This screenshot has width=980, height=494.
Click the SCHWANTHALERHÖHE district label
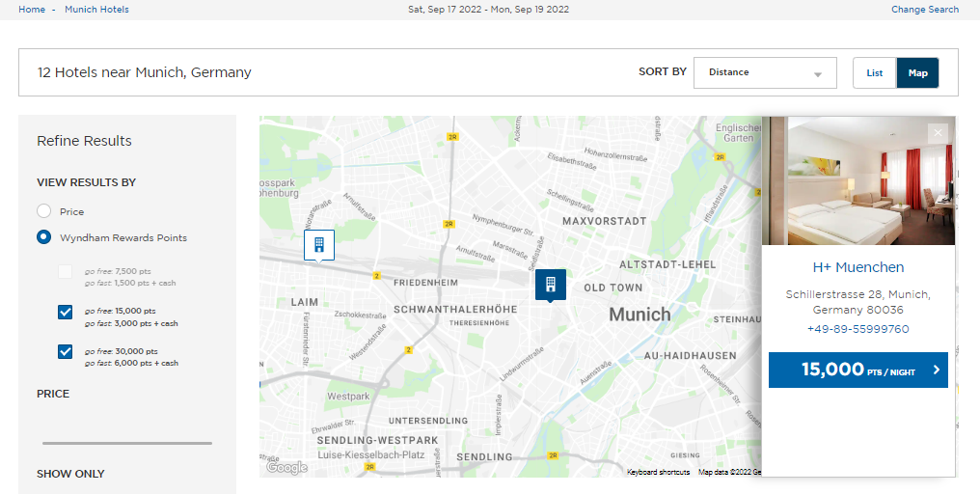(455, 310)
